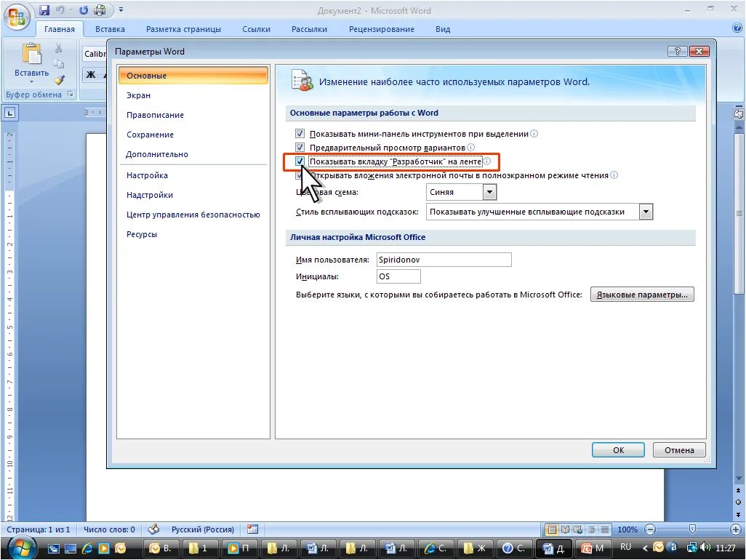
Task: Click the Undo icon in quick access toolbar
Action: [x=60, y=10]
